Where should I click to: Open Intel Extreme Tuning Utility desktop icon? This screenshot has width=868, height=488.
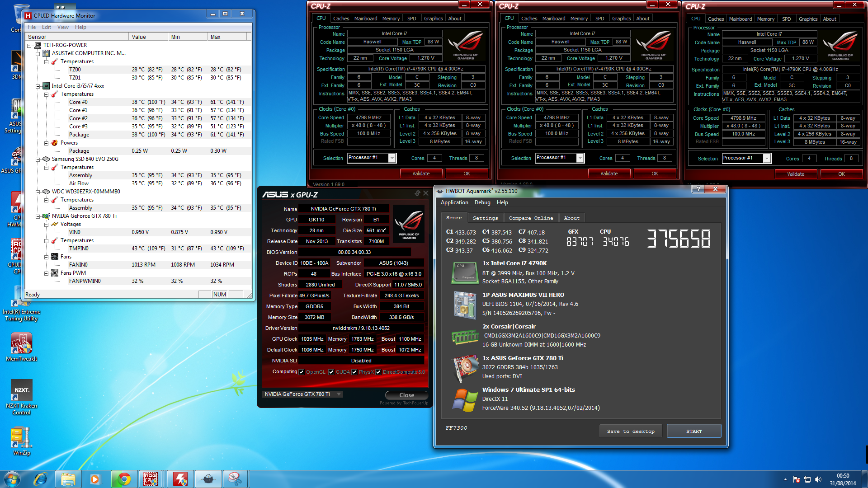[21, 304]
